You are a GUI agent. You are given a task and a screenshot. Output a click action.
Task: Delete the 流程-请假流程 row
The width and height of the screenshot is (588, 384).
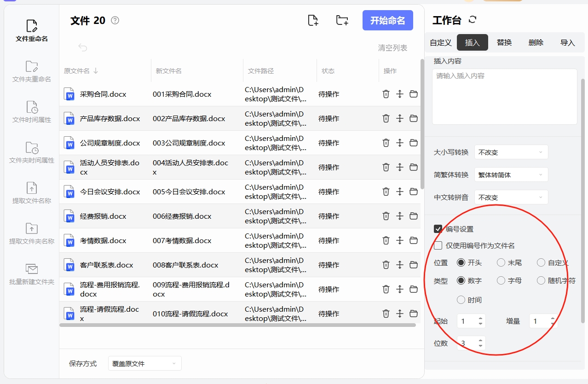coord(386,314)
